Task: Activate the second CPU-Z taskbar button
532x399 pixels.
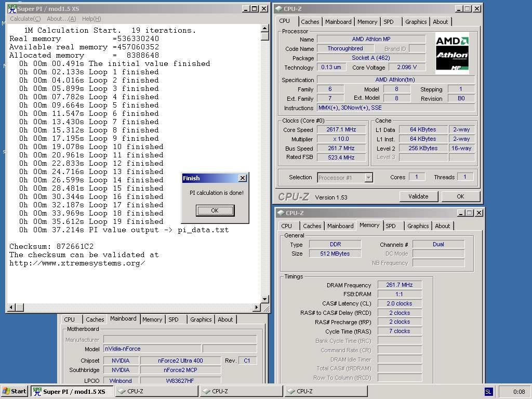Action: tap(242, 391)
